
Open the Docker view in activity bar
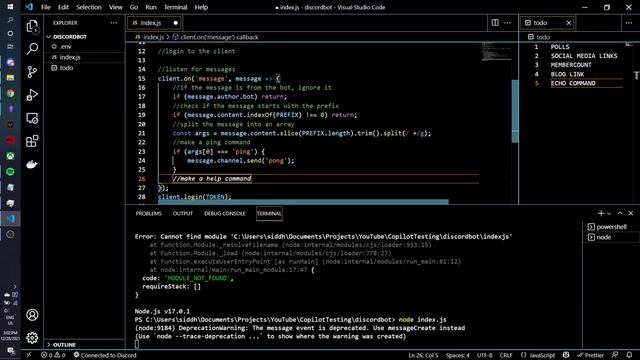click(x=32, y=164)
